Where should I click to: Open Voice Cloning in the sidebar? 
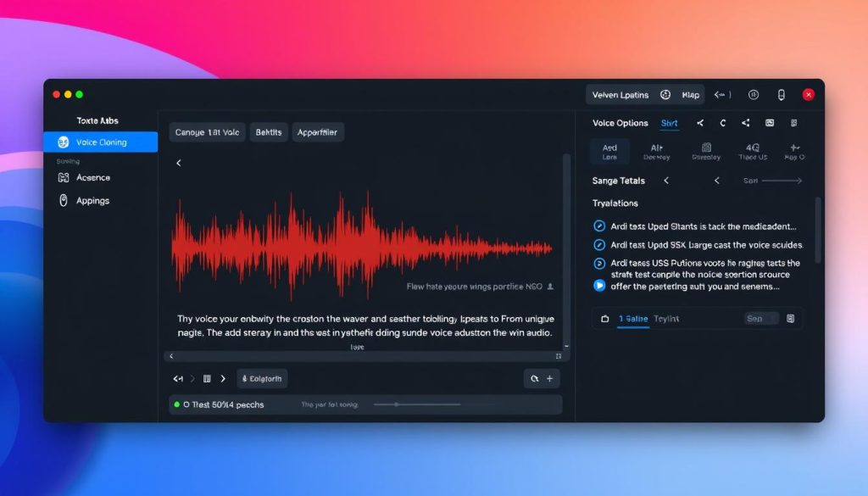100,142
